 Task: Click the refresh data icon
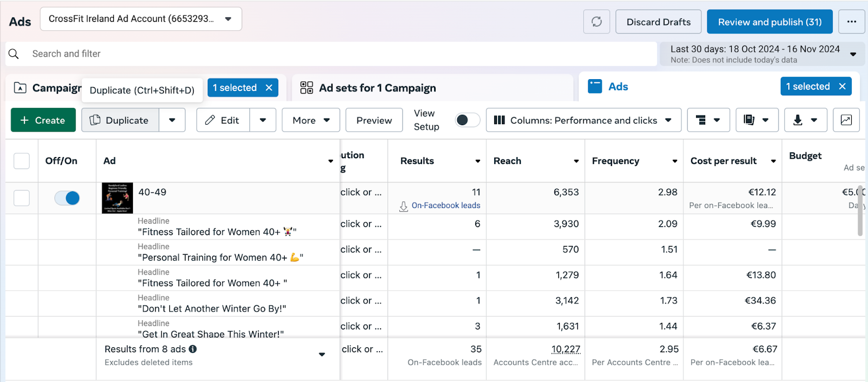(x=597, y=22)
